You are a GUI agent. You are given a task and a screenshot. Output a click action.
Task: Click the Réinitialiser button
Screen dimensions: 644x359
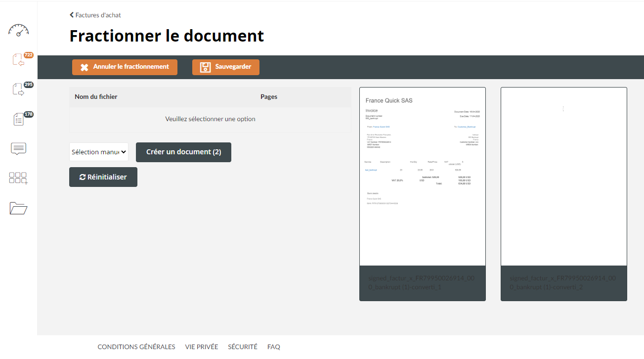click(103, 177)
